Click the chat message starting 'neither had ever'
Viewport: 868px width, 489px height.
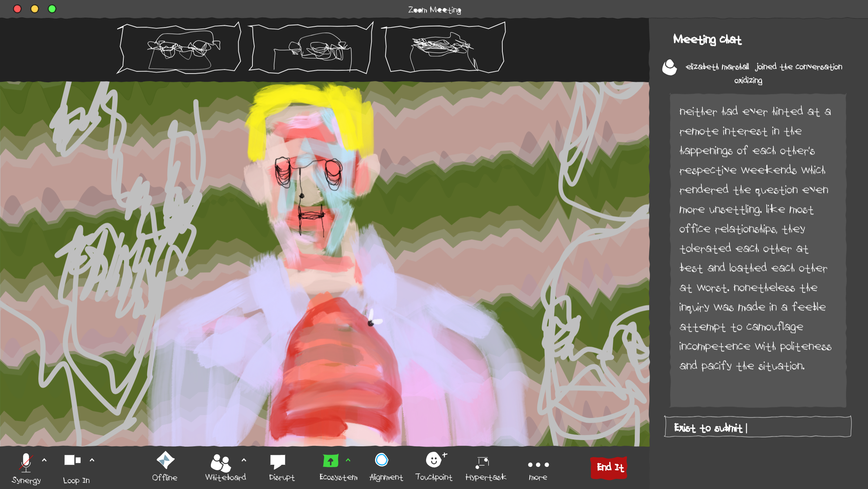758,250
